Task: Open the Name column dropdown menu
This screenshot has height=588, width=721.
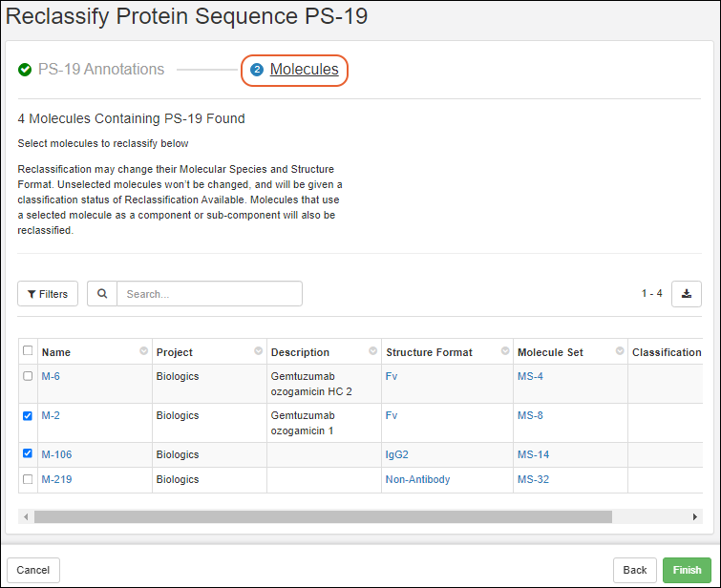Action: (143, 351)
